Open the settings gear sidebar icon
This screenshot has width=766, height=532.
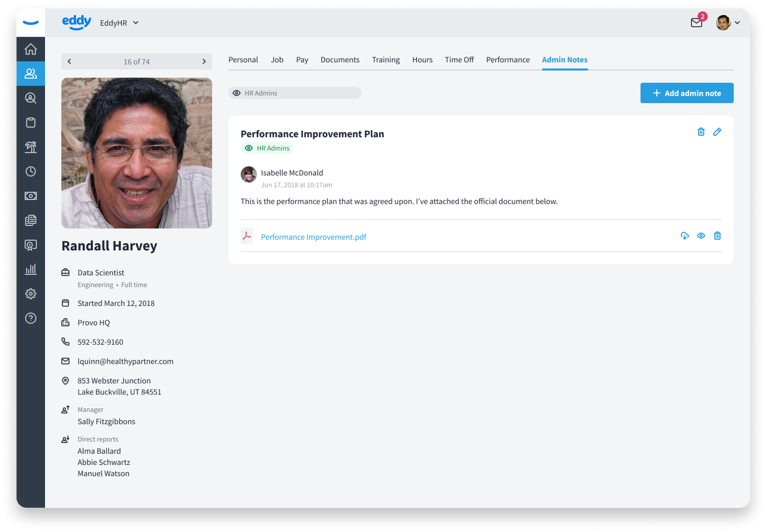coord(31,294)
